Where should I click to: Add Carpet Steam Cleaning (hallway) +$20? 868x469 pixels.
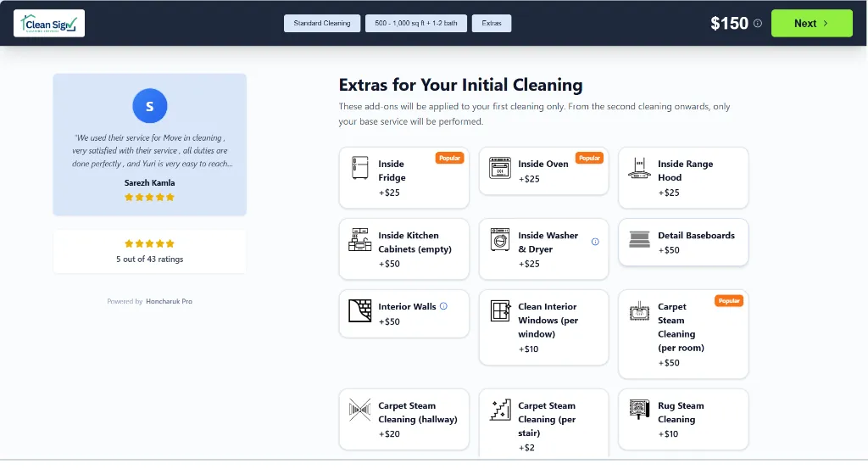[403, 419]
